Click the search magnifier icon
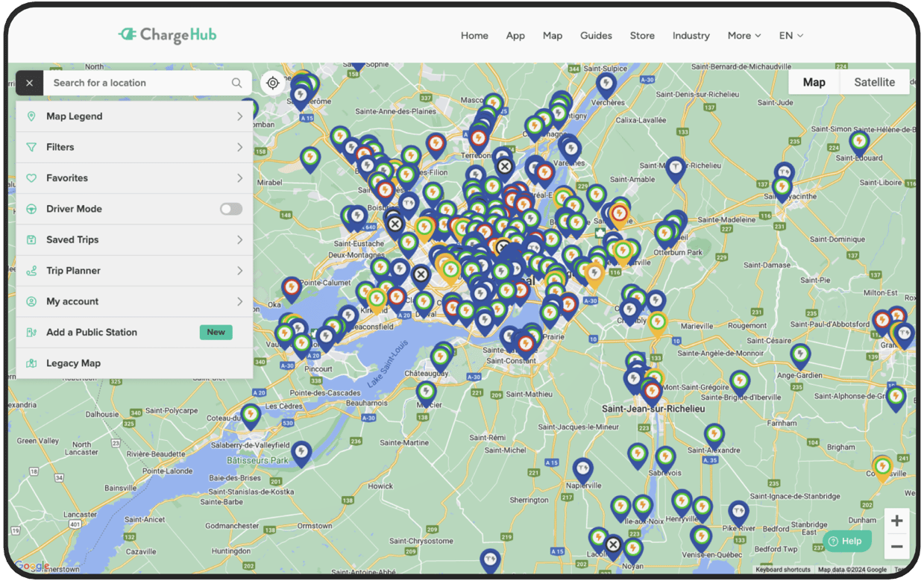 pyautogui.click(x=236, y=83)
